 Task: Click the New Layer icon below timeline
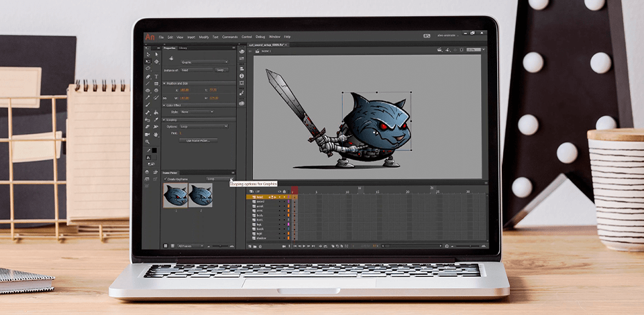click(x=250, y=247)
